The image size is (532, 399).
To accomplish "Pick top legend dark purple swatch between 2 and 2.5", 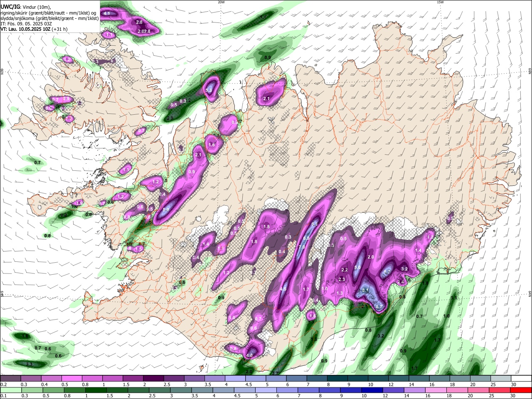I will [153, 379].
